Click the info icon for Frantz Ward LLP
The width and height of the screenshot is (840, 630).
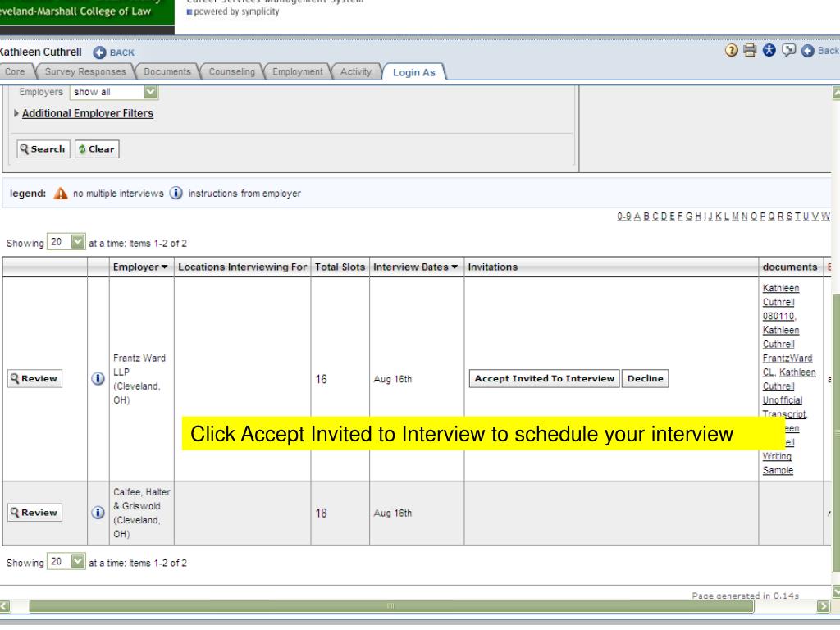click(x=98, y=379)
